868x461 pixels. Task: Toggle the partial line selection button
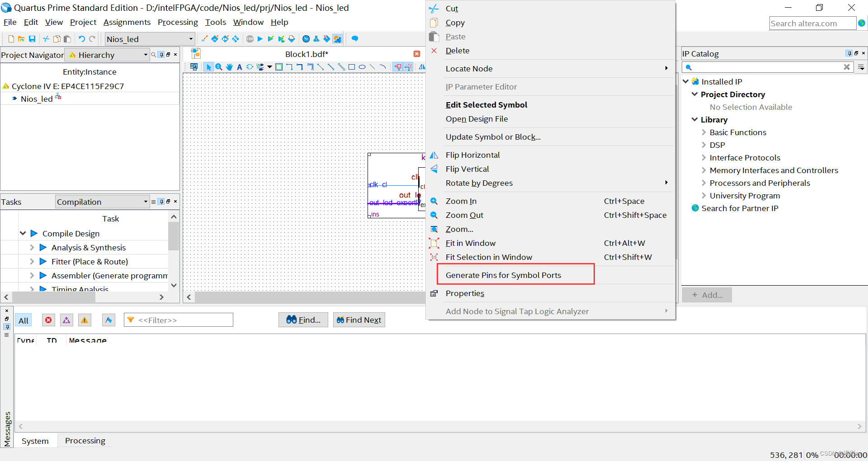(x=408, y=67)
